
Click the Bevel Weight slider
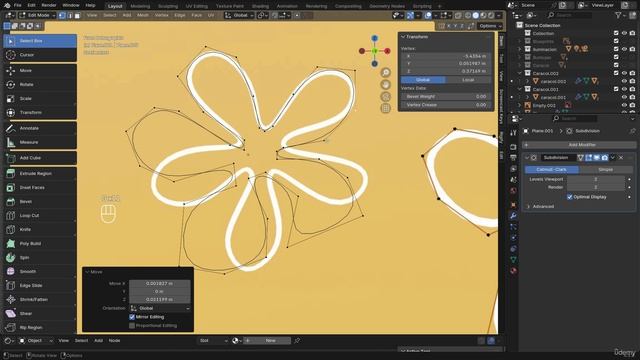pos(446,97)
